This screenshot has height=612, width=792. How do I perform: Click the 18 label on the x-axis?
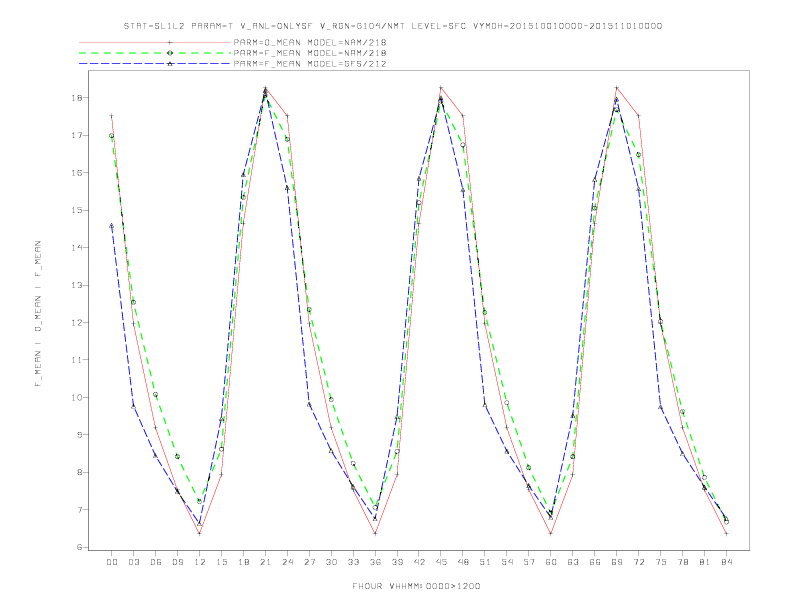(x=243, y=562)
